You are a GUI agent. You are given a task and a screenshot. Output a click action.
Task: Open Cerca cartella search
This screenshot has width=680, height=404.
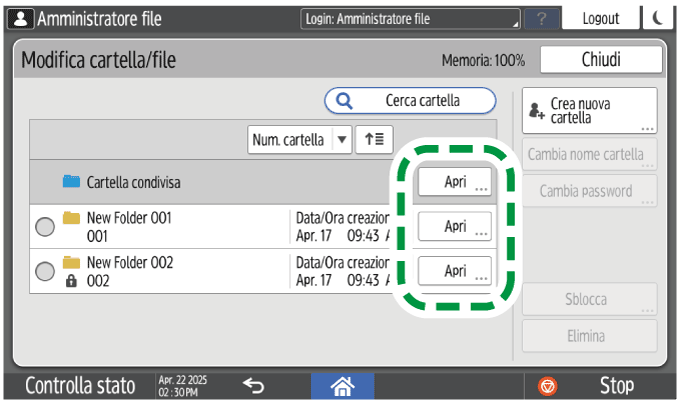coord(410,101)
